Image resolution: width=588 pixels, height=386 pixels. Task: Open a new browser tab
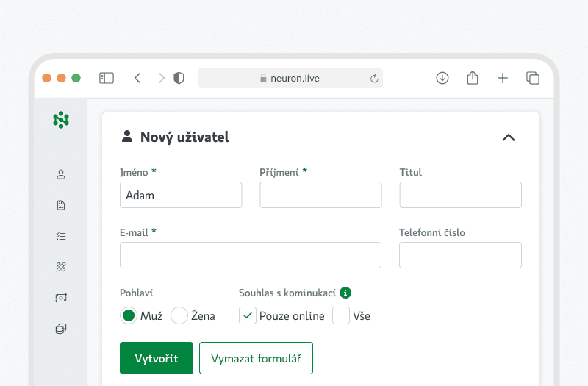point(503,78)
